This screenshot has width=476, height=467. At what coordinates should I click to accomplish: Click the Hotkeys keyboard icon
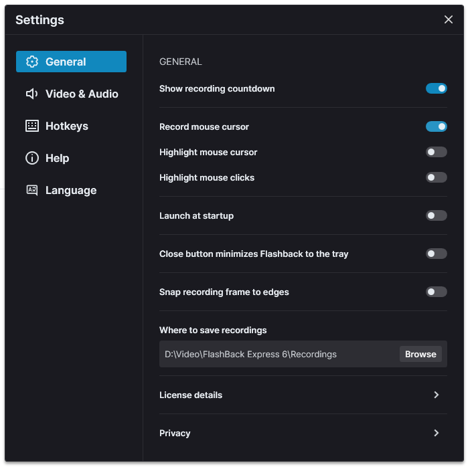[x=32, y=126]
